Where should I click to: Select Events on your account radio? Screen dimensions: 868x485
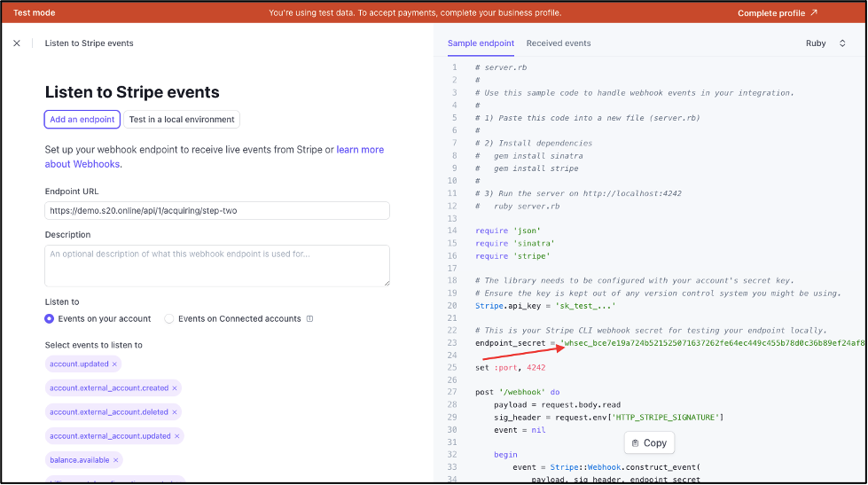pos(50,319)
